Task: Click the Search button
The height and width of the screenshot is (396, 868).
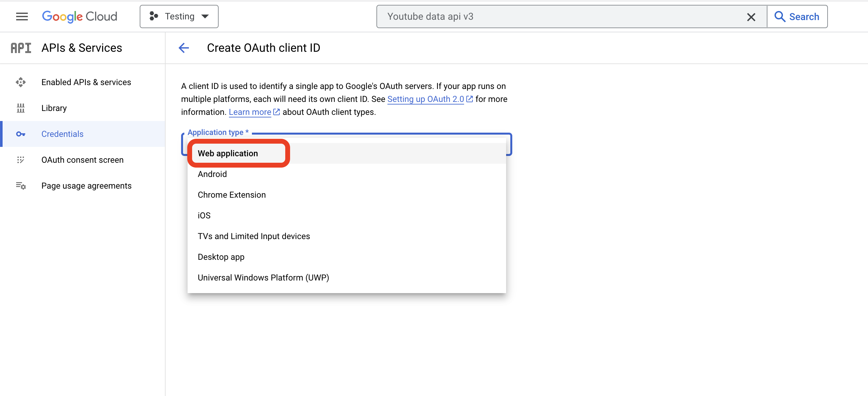Action: 797,16
